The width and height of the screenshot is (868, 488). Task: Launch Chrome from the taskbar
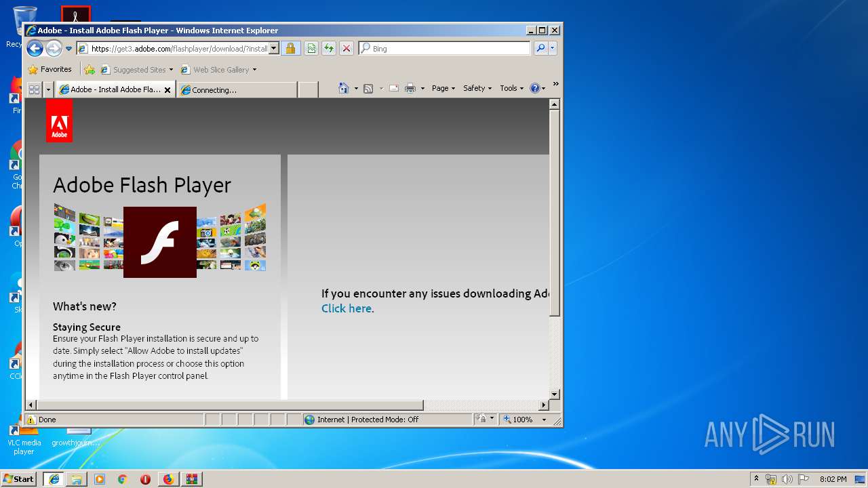123,479
